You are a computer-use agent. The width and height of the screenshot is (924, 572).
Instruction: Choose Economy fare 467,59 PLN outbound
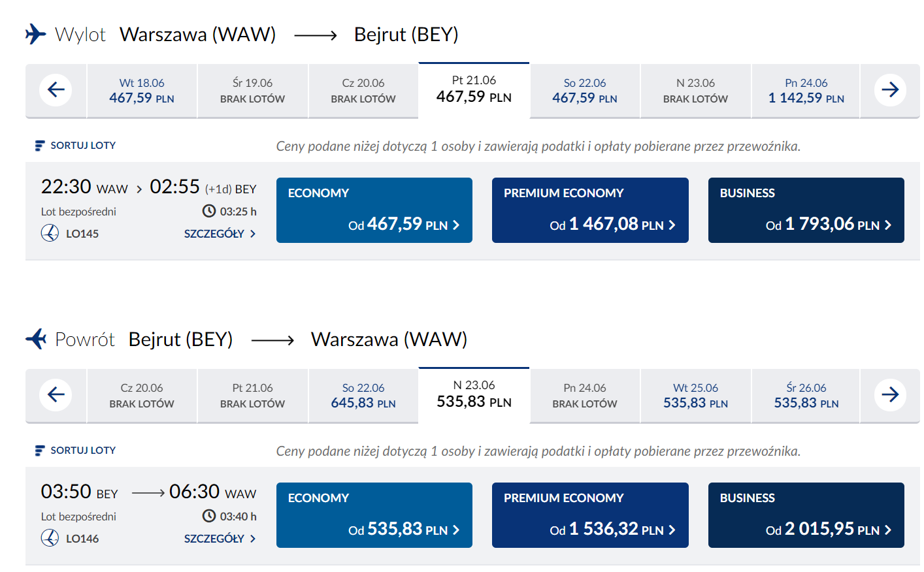pos(374,210)
